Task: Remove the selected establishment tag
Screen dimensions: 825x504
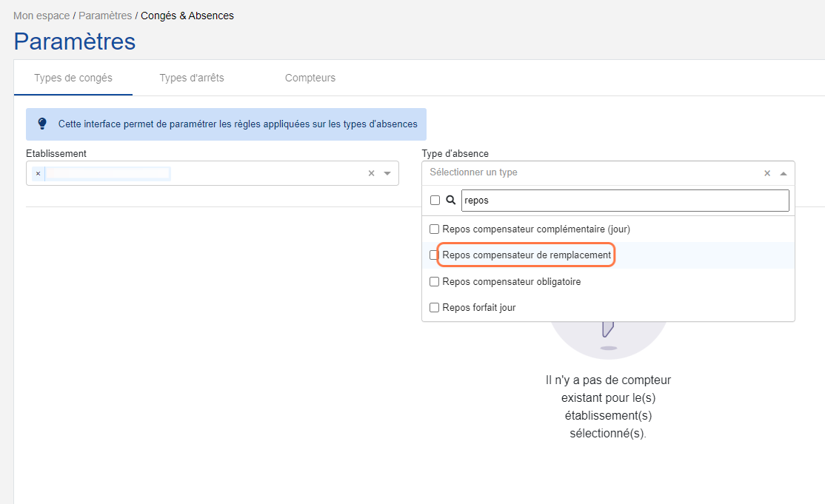Action: pos(38,173)
